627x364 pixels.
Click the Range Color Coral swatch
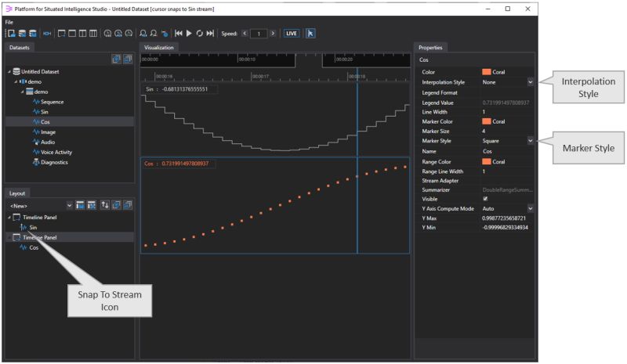[x=487, y=162]
